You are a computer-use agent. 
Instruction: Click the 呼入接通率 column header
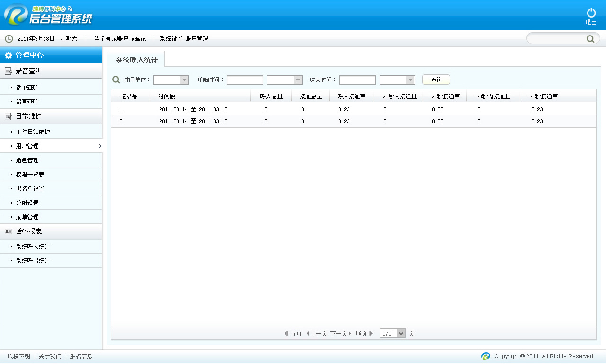pyautogui.click(x=351, y=96)
